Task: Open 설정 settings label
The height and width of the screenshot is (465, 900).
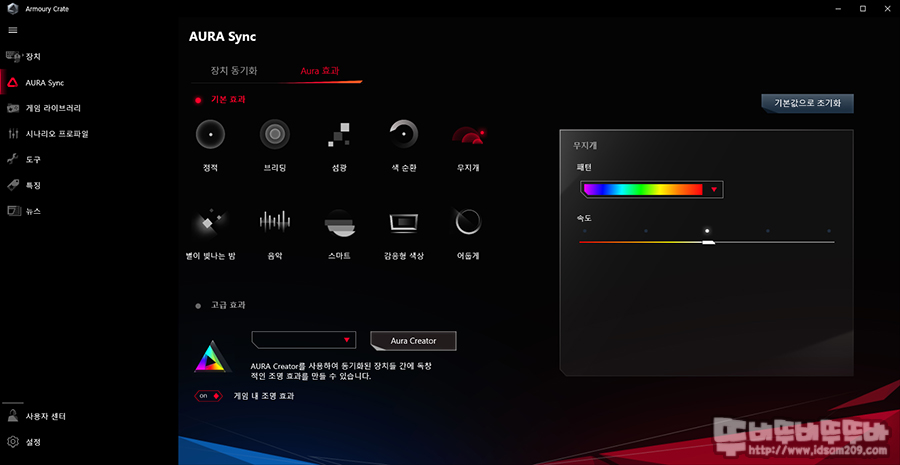Action: coord(33,442)
